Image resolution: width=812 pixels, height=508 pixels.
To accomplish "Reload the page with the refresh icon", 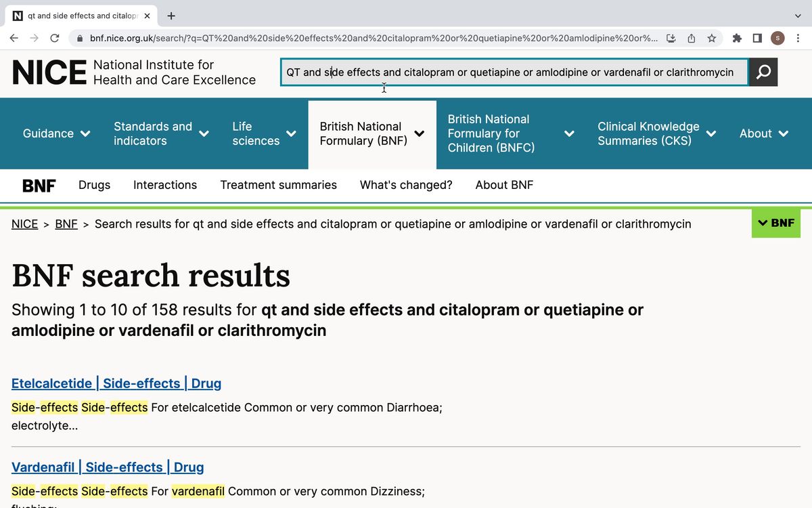I will click(x=55, y=39).
